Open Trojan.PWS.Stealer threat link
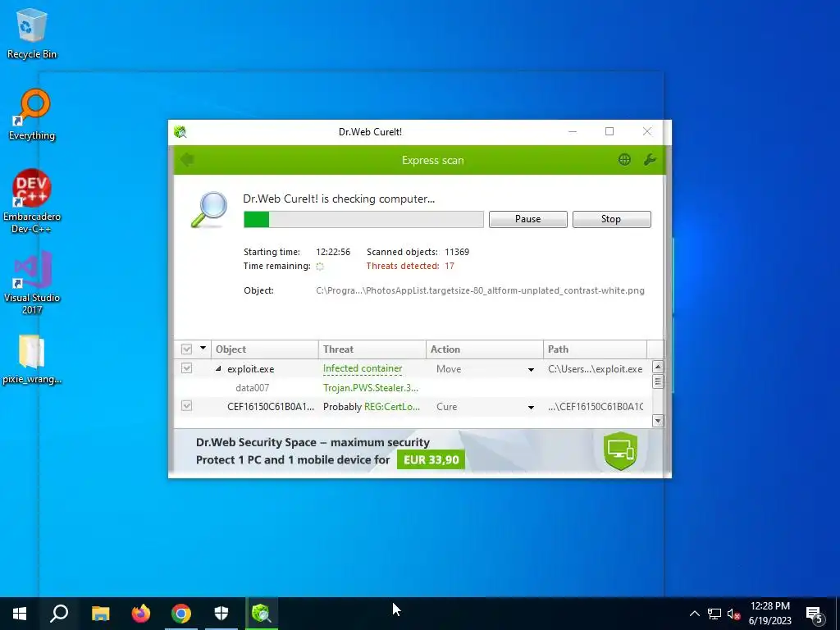The height and width of the screenshot is (630, 840). pyautogui.click(x=371, y=388)
